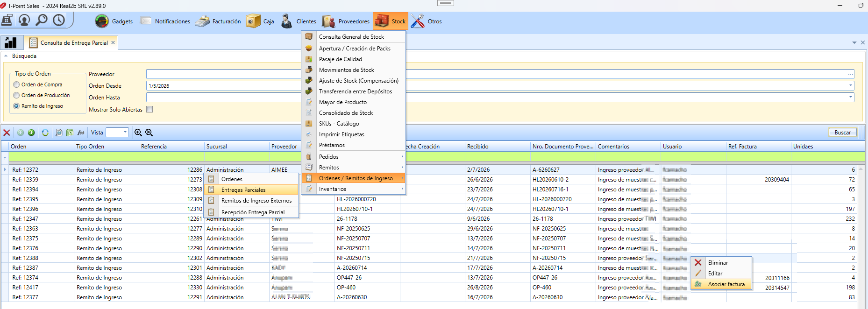Click the zoom in magnifier icon
Screen dimensions: 868x309
[138, 133]
